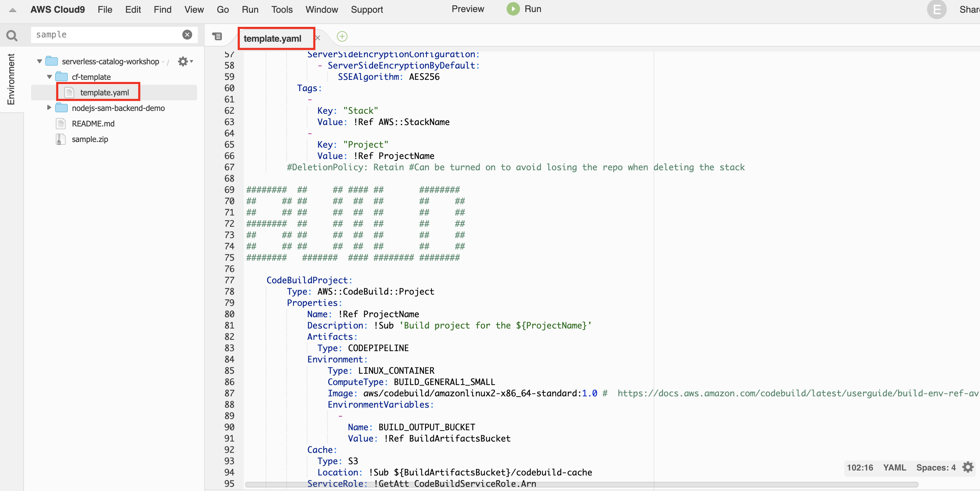Open the Spaces: 4 indentation selector
The width and height of the screenshot is (980, 491).
pos(935,467)
